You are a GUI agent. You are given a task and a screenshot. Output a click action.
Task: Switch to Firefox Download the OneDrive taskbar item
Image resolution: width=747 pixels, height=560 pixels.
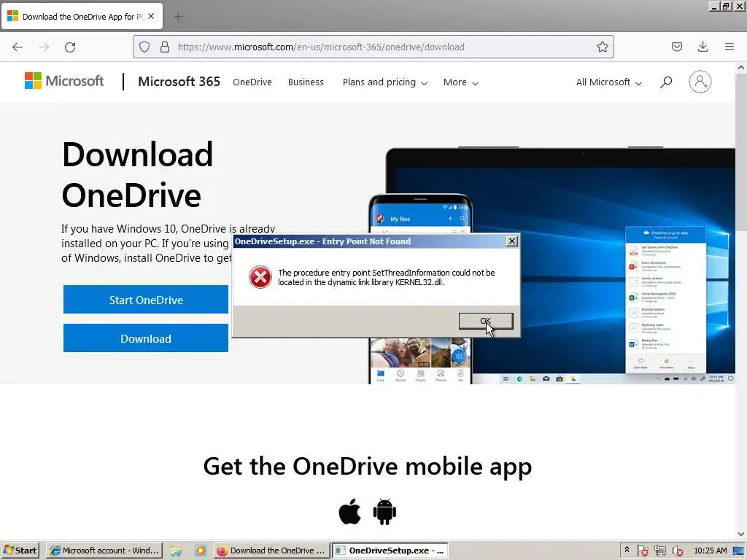(x=271, y=551)
